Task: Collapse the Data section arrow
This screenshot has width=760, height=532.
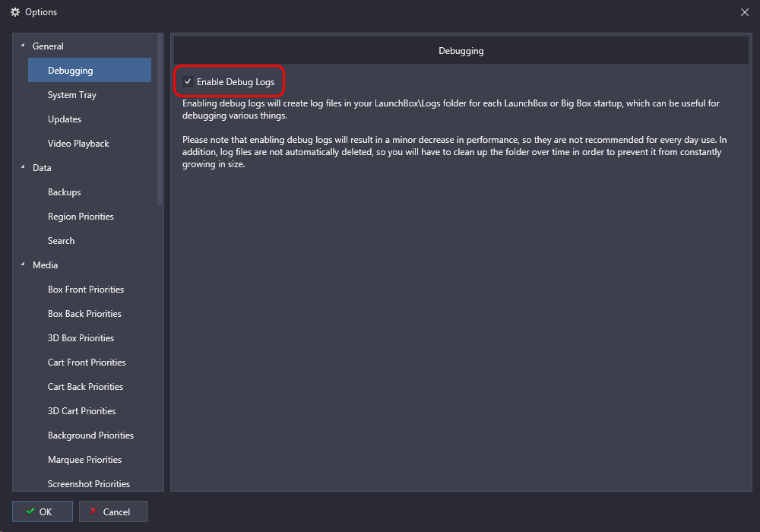Action: 23,166
